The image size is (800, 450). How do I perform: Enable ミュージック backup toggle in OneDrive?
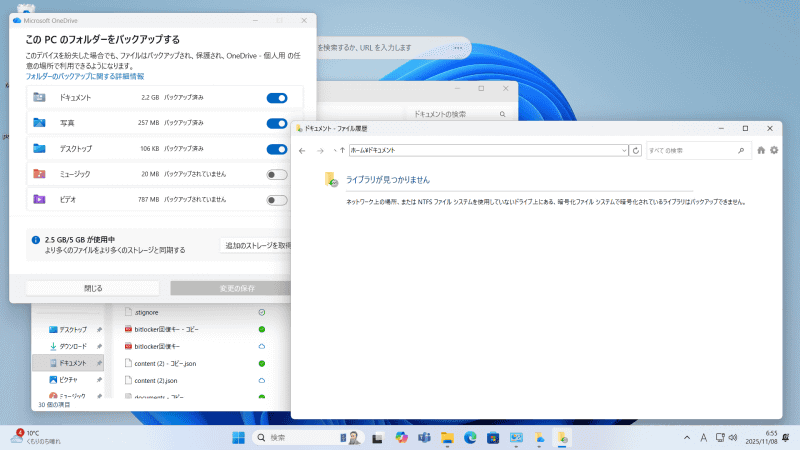pyautogui.click(x=277, y=174)
